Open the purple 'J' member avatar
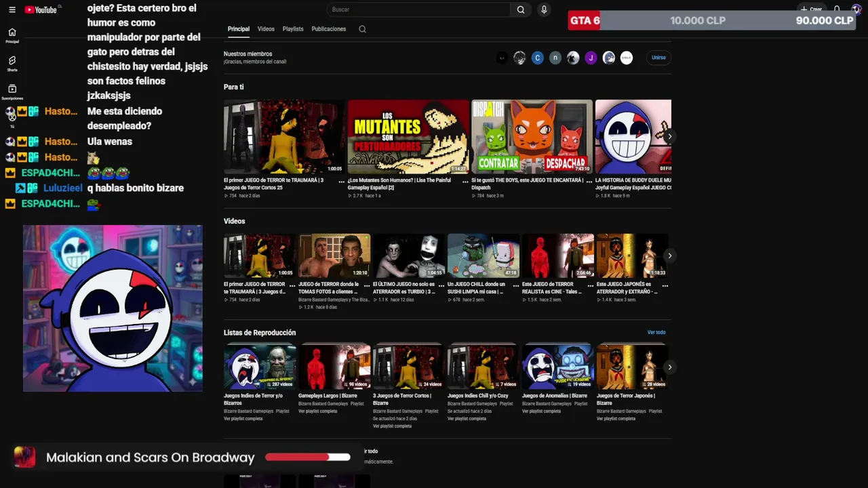 point(591,58)
